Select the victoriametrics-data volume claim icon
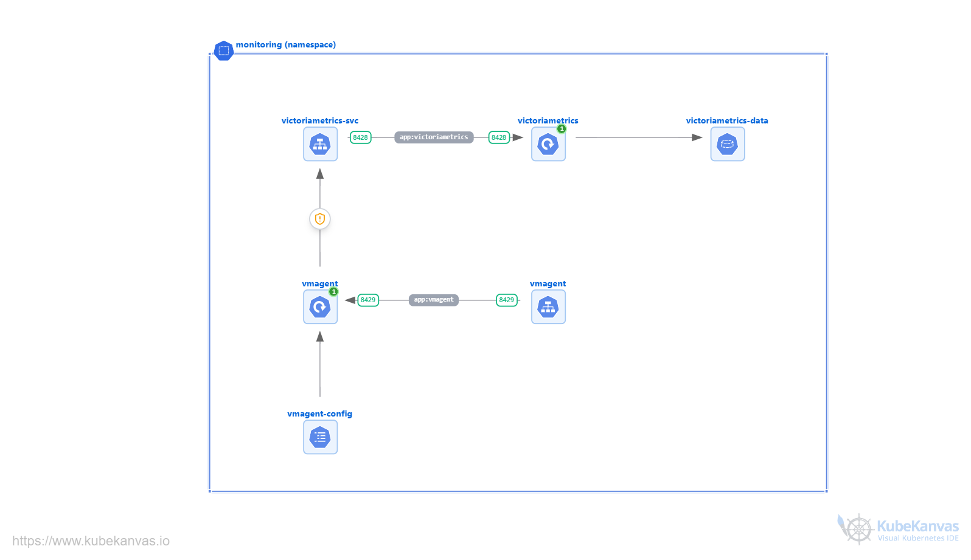 tap(728, 144)
